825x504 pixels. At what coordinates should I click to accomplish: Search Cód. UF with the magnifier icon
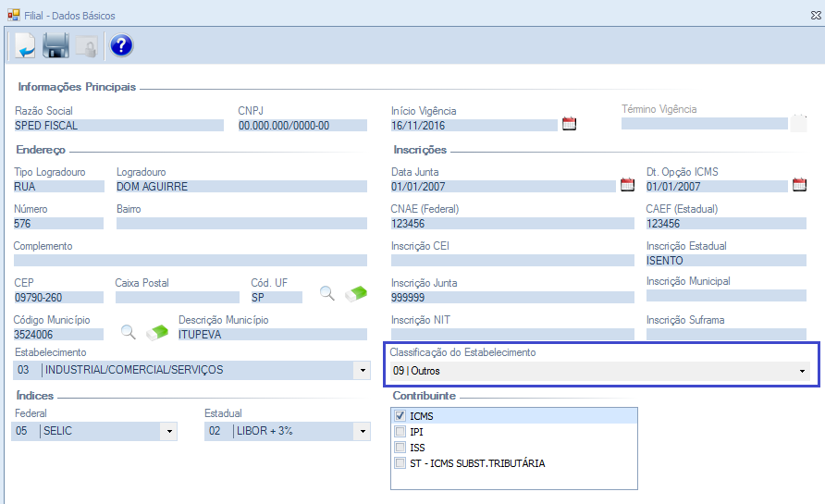coord(327,293)
